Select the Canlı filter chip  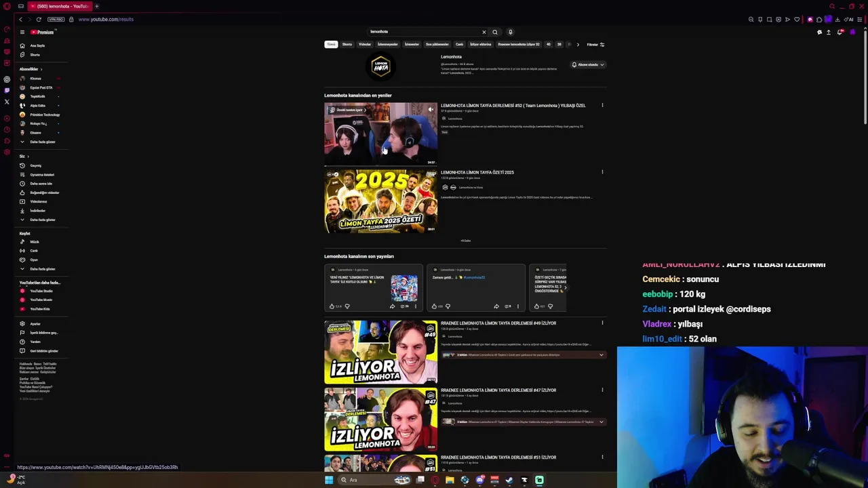click(459, 45)
